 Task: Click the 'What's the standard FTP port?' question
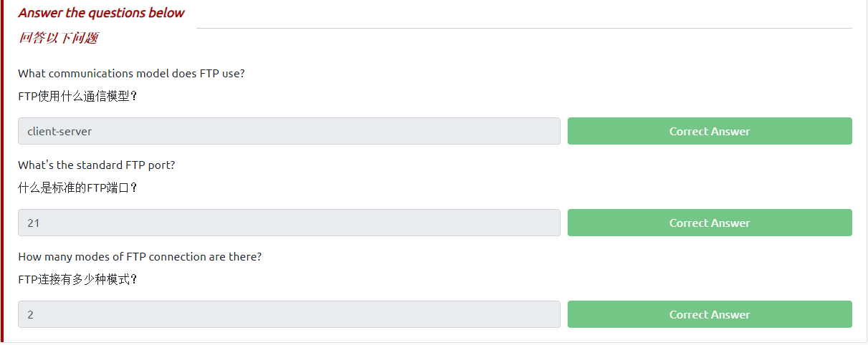coord(96,165)
